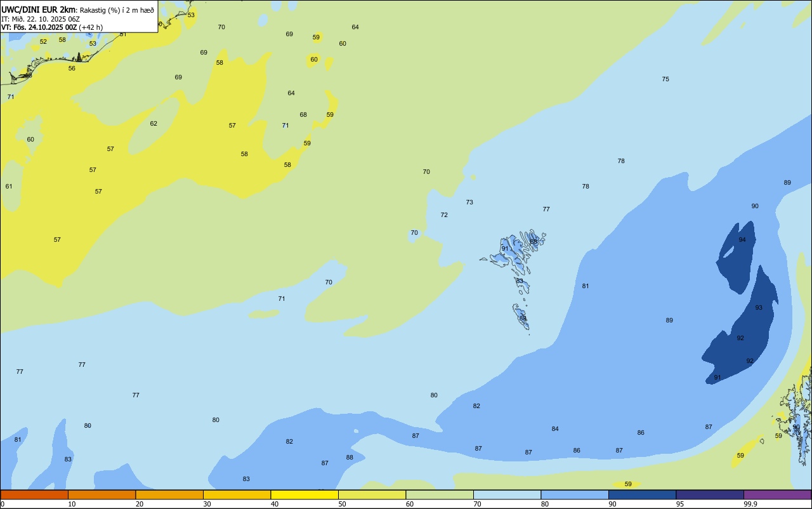Image resolution: width=812 pixels, height=509 pixels.
Task: Select the purple legend segment above 99.9
Action: pyautogui.click(x=777, y=494)
